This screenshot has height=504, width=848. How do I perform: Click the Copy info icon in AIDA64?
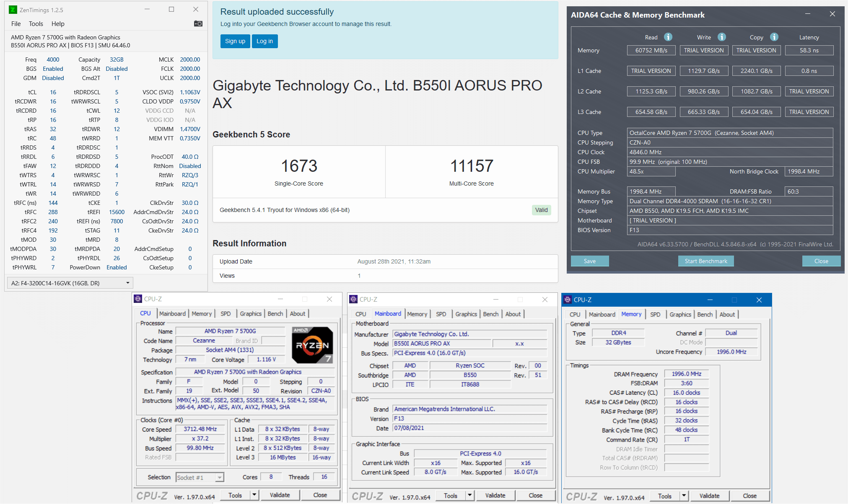pos(774,37)
